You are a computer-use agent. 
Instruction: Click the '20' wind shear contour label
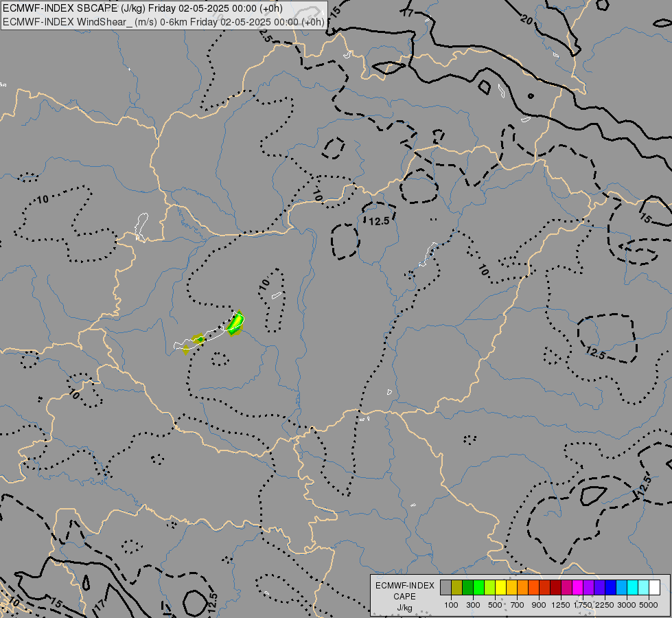[x=526, y=19]
